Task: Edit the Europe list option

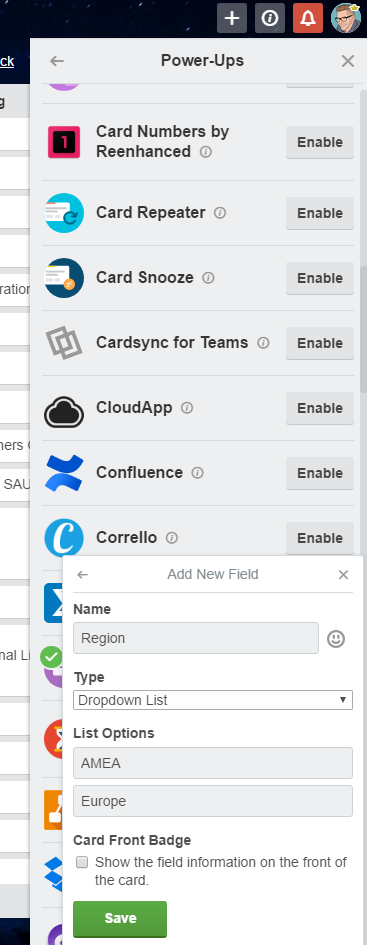Action: click(x=213, y=801)
